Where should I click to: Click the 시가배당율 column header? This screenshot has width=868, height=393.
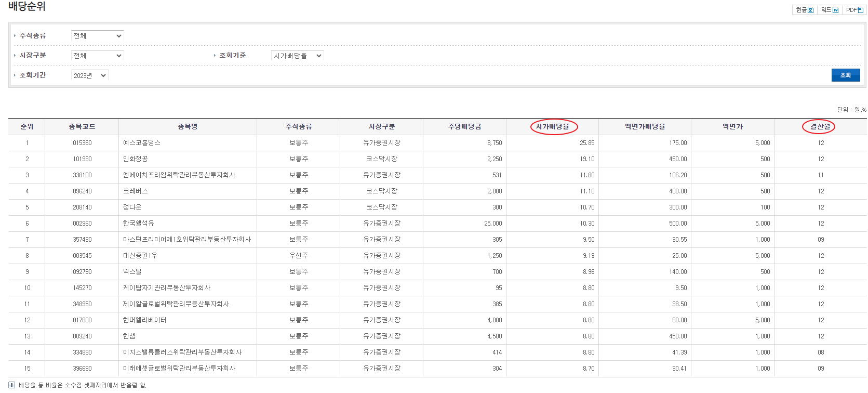click(x=552, y=127)
